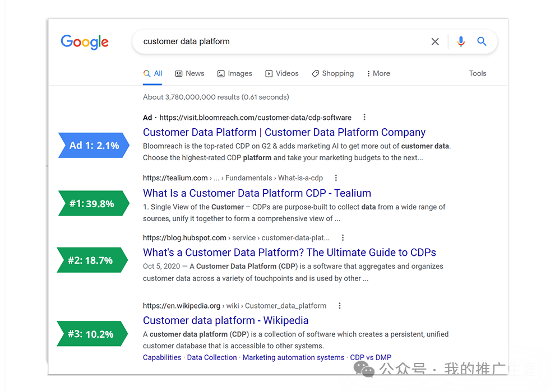Expand the More search categories menu
The height and width of the screenshot is (392, 555).
coord(378,73)
